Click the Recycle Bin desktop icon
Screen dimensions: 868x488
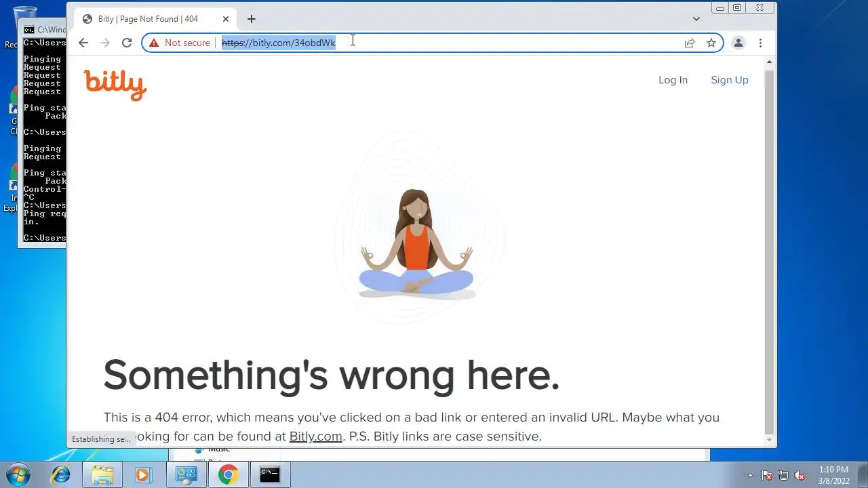click(24, 26)
